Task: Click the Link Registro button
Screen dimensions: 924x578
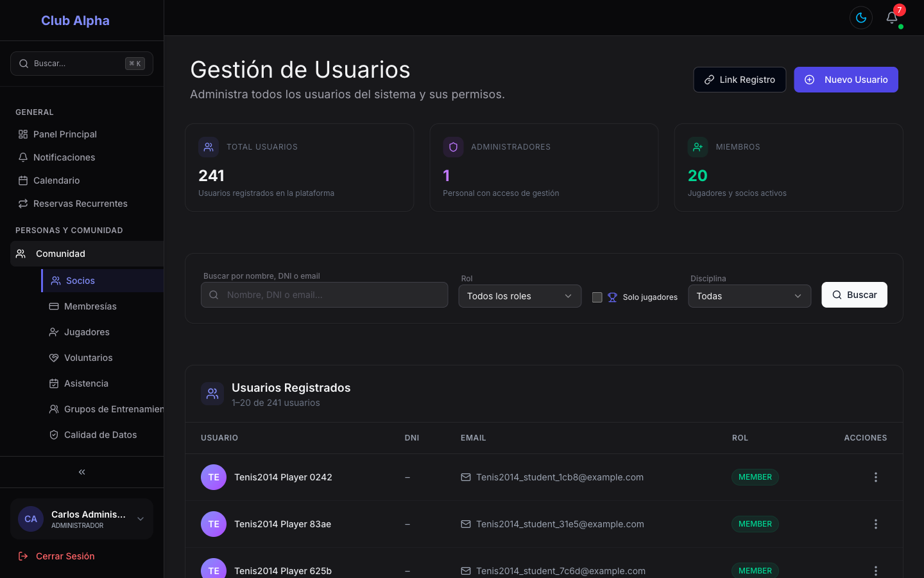Action: pos(739,80)
